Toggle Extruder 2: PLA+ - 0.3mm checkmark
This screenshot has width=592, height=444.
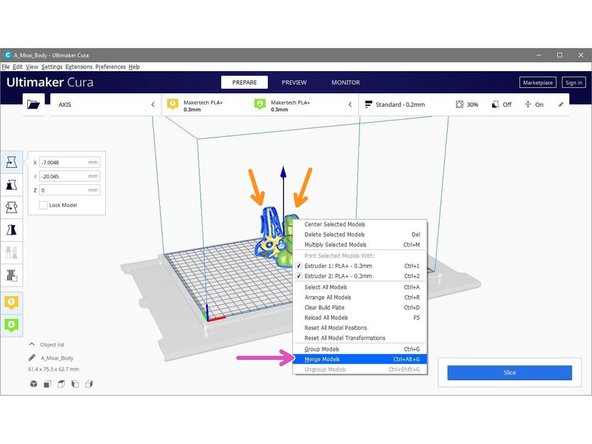click(x=299, y=276)
